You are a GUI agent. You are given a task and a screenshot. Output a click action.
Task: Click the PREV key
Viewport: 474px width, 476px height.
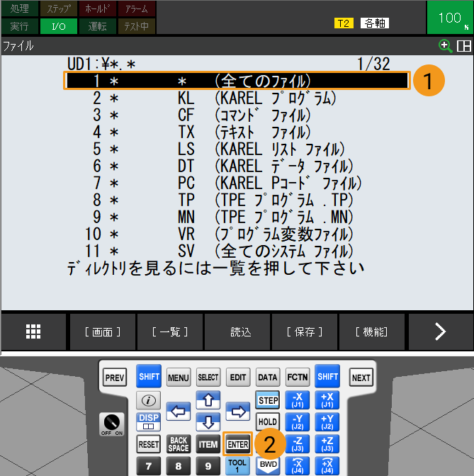115,378
